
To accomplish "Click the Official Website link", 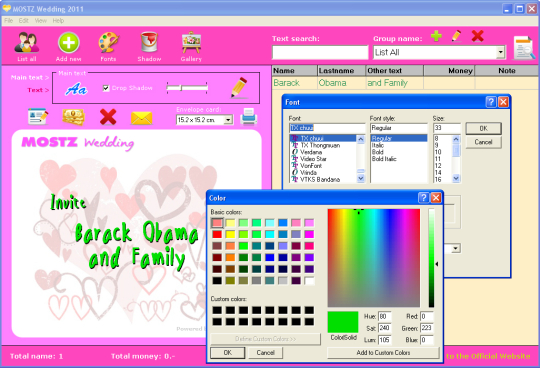I will tap(488, 356).
